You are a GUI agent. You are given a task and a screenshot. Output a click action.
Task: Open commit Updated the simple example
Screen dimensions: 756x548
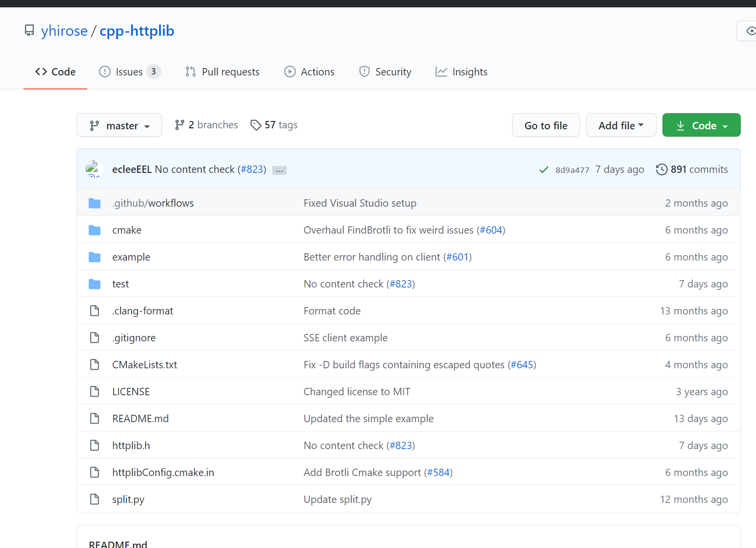[x=368, y=419]
